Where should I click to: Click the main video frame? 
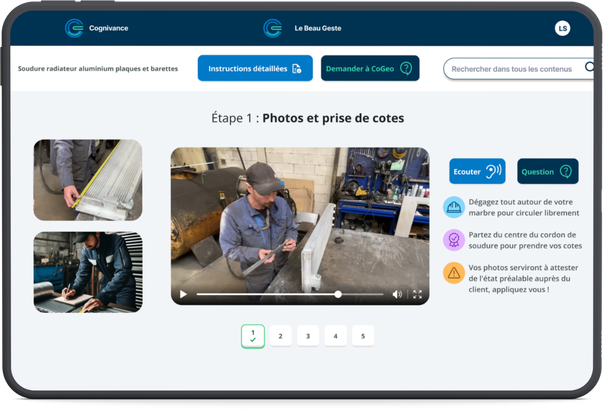point(300,226)
